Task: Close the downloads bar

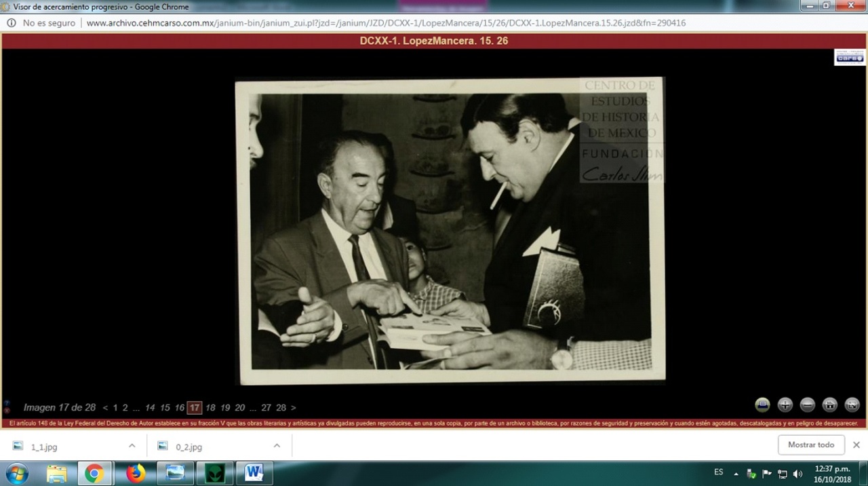Action: point(856,445)
